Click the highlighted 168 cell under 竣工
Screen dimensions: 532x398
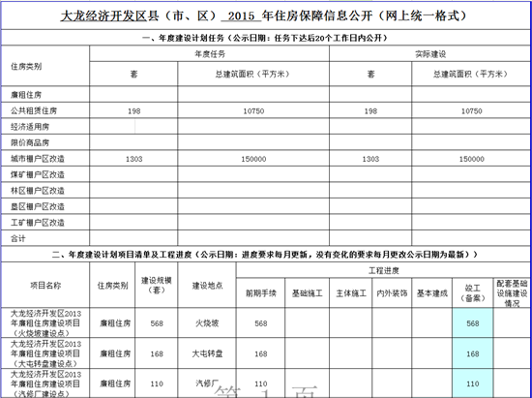click(x=473, y=353)
